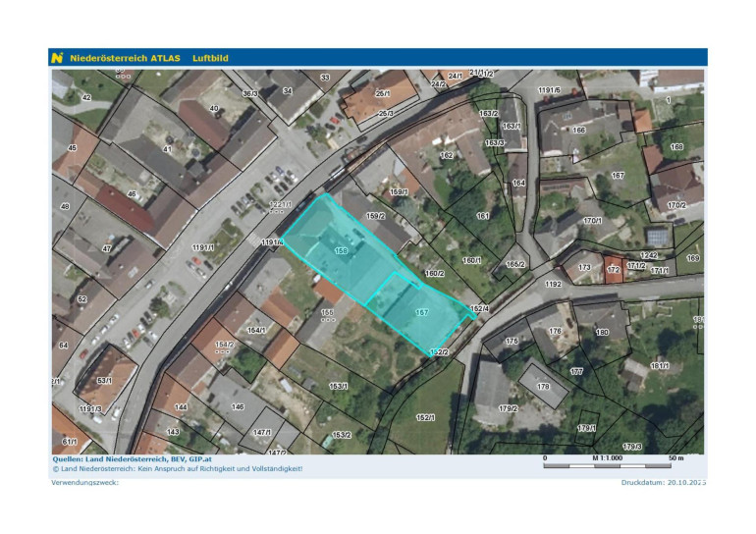Select highlighted parcel 157
The image size is (756, 534).
click(421, 313)
